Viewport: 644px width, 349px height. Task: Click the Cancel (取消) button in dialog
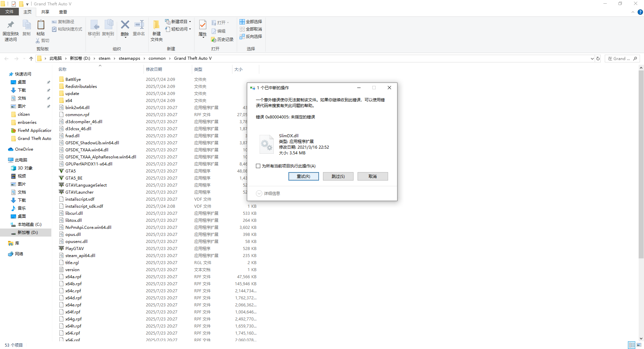pyautogui.click(x=373, y=177)
